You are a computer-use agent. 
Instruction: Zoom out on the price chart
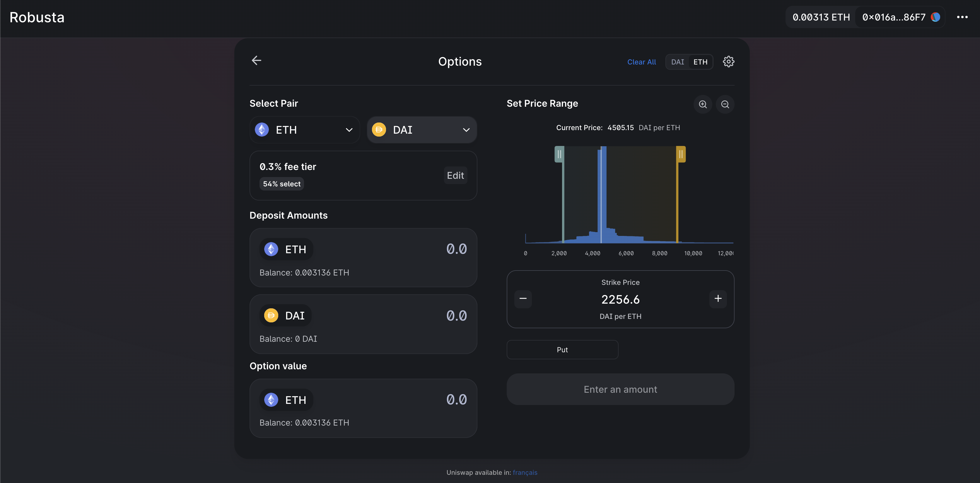coord(725,104)
